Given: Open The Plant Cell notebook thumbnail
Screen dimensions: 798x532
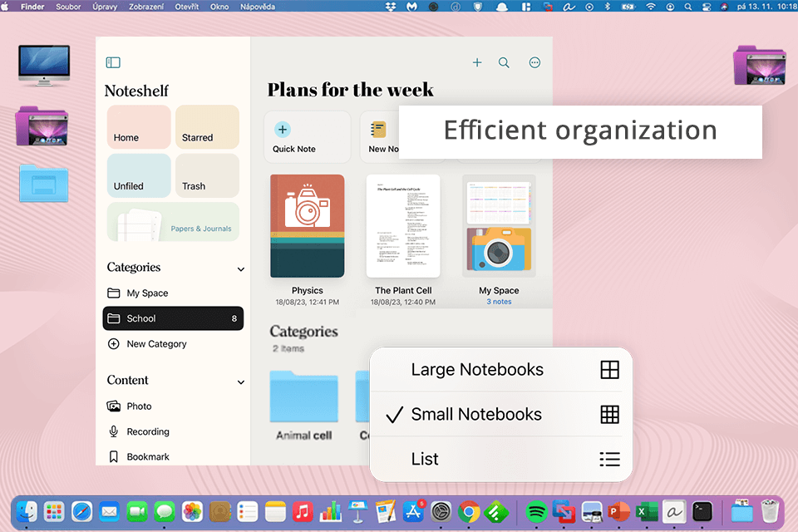Looking at the screenshot, I should (403, 226).
